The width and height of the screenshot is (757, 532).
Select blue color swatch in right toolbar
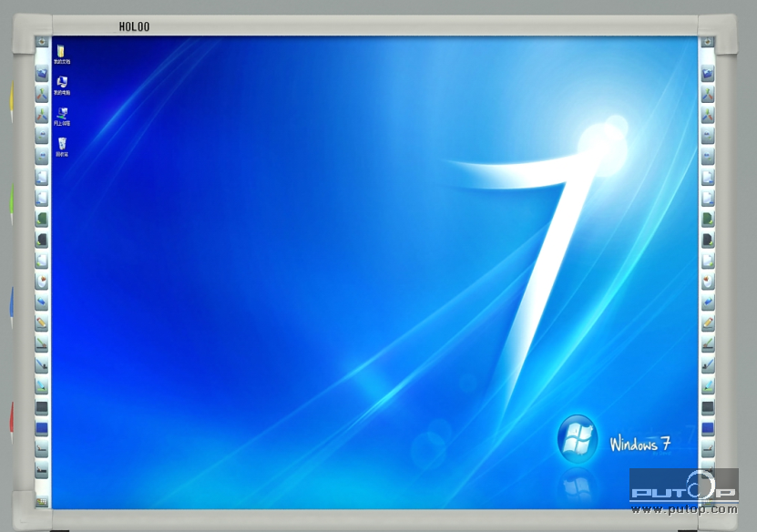click(x=708, y=428)
